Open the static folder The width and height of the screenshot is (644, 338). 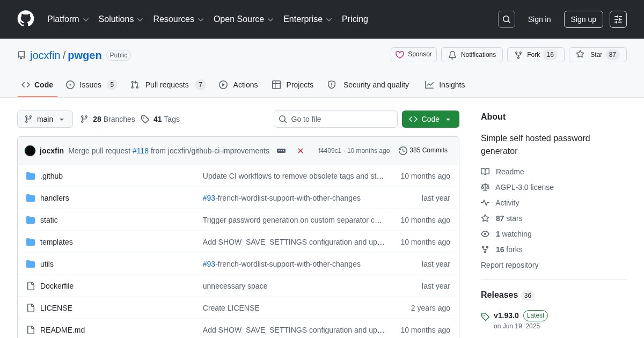click(x=49, y=220)
